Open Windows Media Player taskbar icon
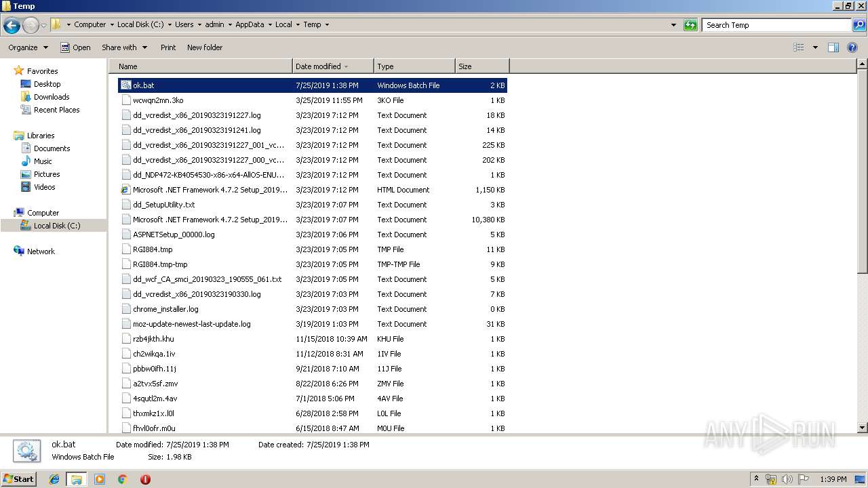Image resolution: width=868 pixels, height=488 pixels. 100,479
